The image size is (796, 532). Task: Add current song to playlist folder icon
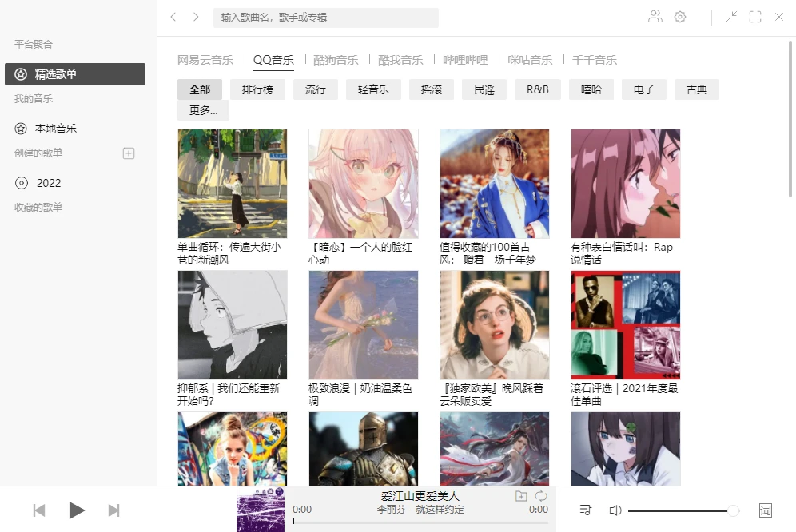click(521, 496)
